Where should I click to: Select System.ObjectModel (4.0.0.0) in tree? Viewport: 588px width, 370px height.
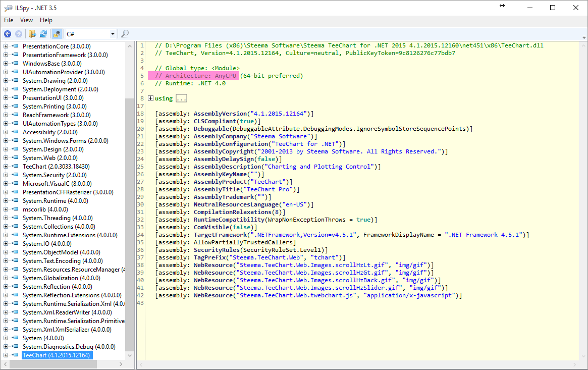[61, 252]
